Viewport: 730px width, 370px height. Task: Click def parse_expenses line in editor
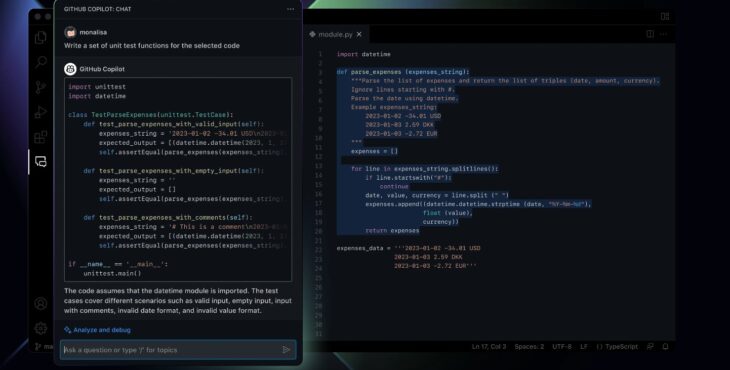click(403, 72)
